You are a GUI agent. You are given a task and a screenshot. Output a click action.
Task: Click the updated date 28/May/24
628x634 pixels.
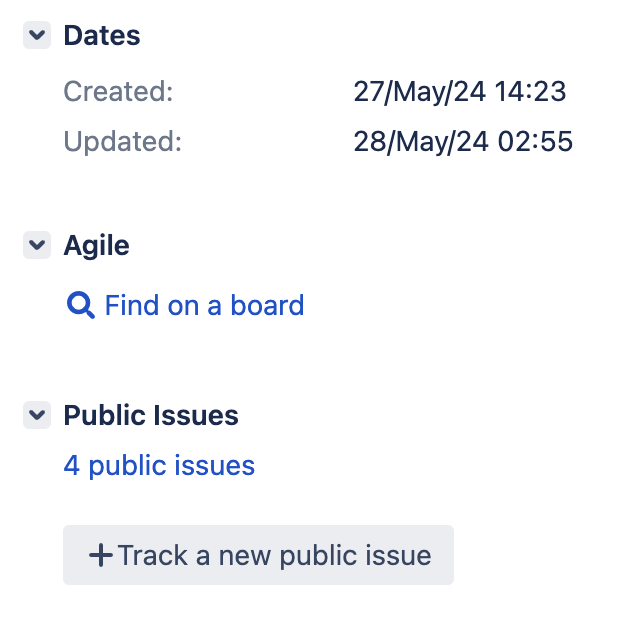pos(420,142)
